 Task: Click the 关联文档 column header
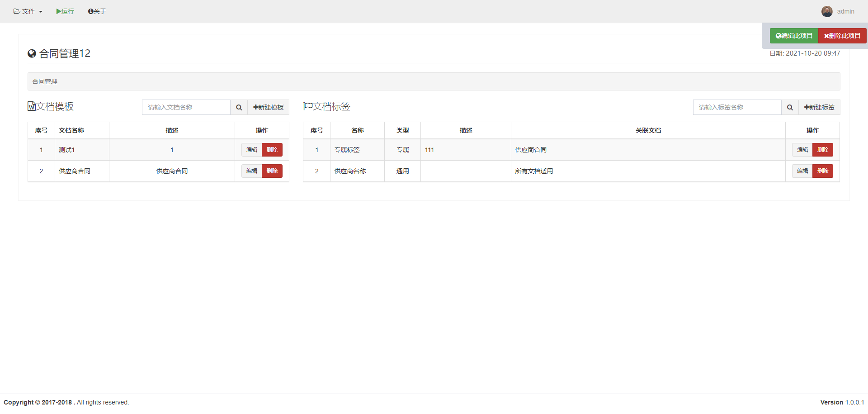pyautogui.click(x=648, y=130)
